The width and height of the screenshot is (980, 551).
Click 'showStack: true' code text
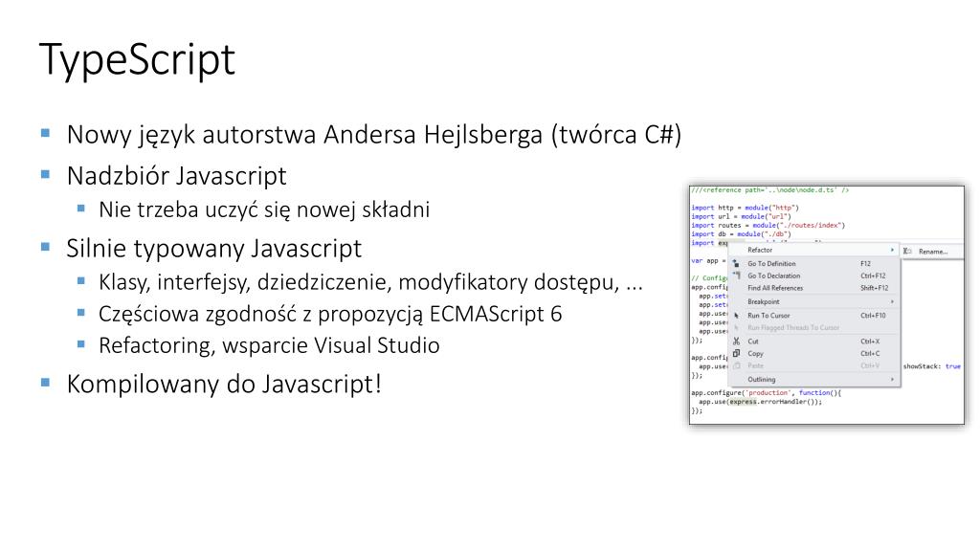pyautogui.click(x=931, y=366)
